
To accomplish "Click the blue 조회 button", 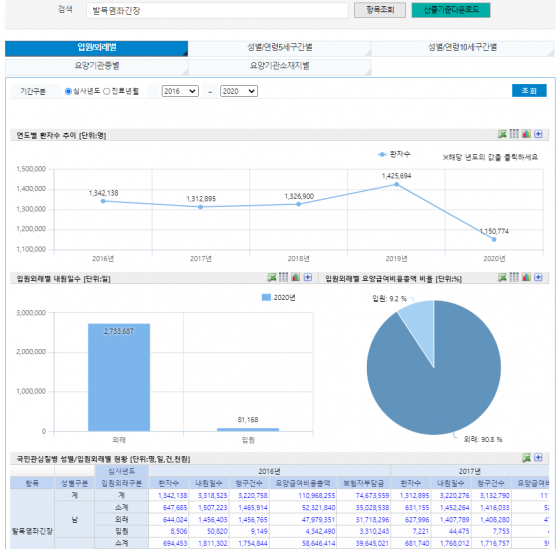I will pyautogui.click(x=529, y=90).
